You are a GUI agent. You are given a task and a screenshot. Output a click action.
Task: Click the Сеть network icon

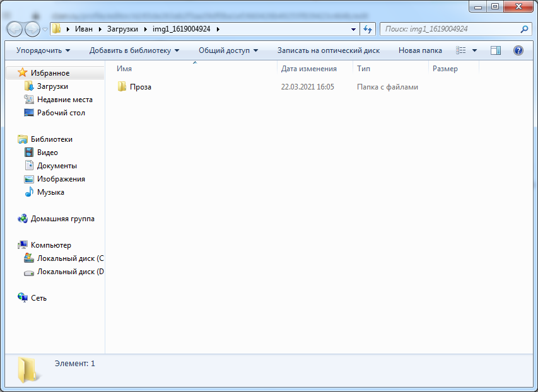pyautogui.click(x=23, y=297)
